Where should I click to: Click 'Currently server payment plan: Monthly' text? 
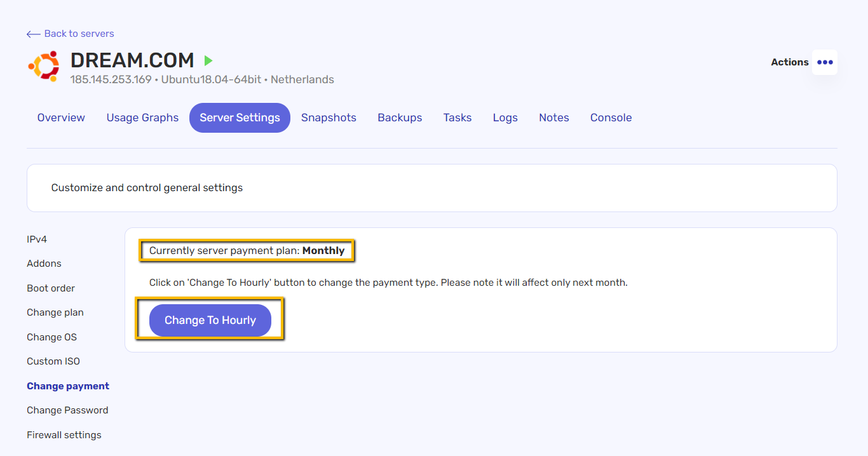[247, 251]
